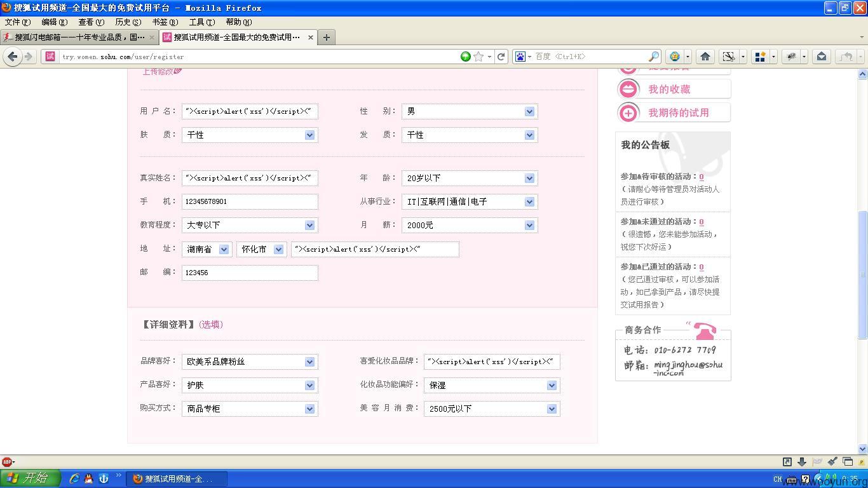This screenshot has width=868, height=488.
Task: Switch to the 搜狐闪电邮箱 tab
Action: [x=79, y=37]
